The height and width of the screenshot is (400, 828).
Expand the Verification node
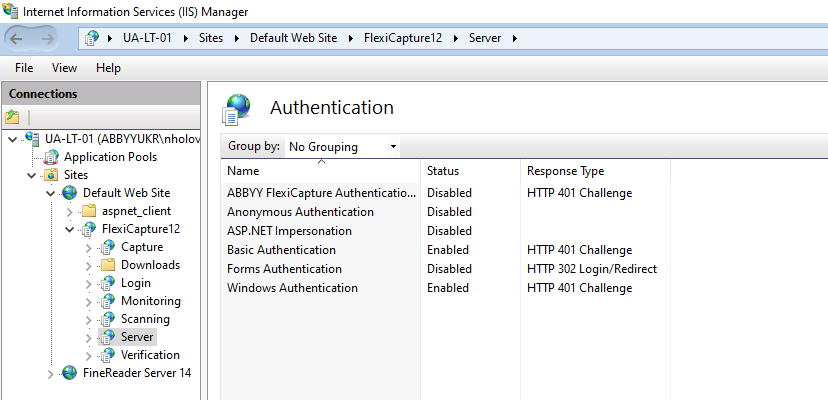click(89, 355)
